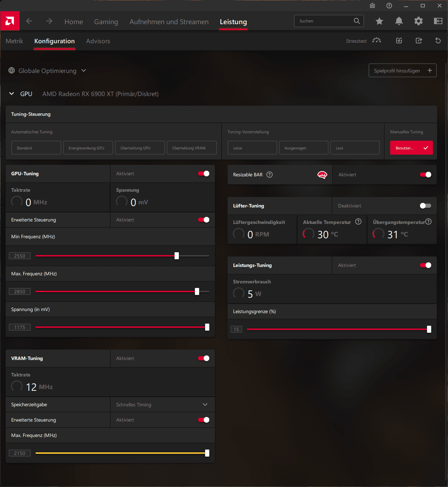Viewport: 448px width, 487px height.
Task: Select Energiesenkung GPU preset
Action: point(88,148)
